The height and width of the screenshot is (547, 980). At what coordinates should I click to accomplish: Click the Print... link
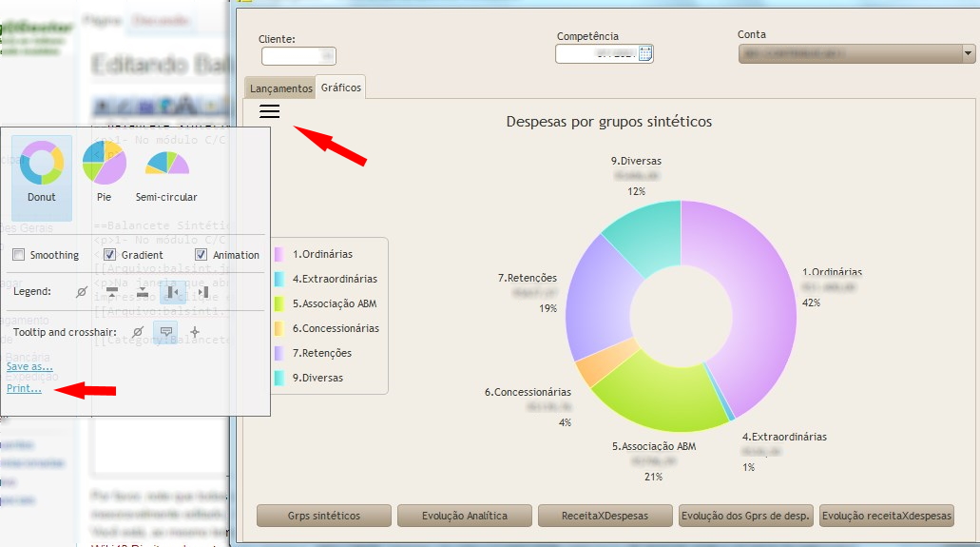click(24, 388)
